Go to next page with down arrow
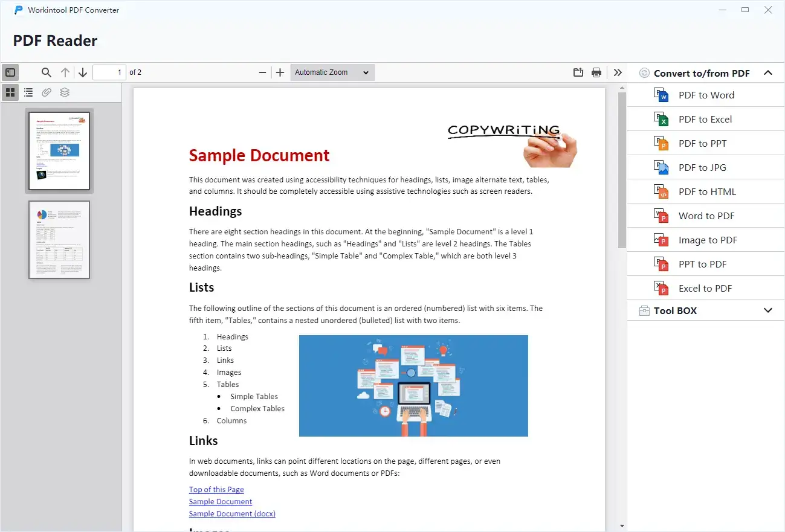The image size is (785, 532). pos(83,72)
